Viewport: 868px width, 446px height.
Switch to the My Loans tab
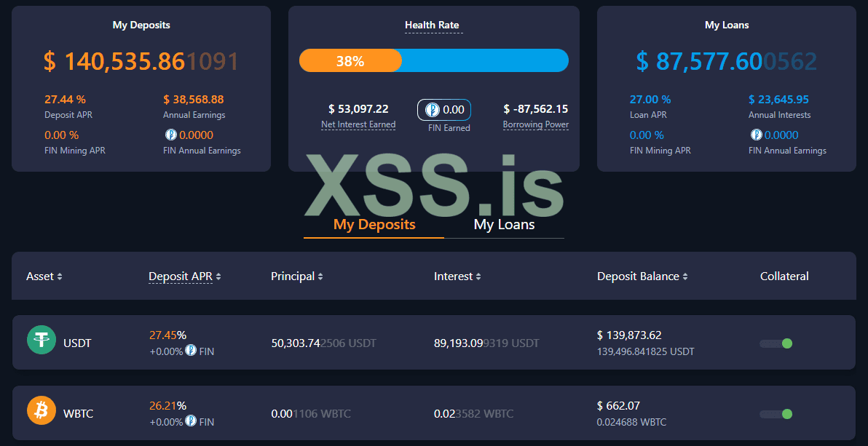504,224
